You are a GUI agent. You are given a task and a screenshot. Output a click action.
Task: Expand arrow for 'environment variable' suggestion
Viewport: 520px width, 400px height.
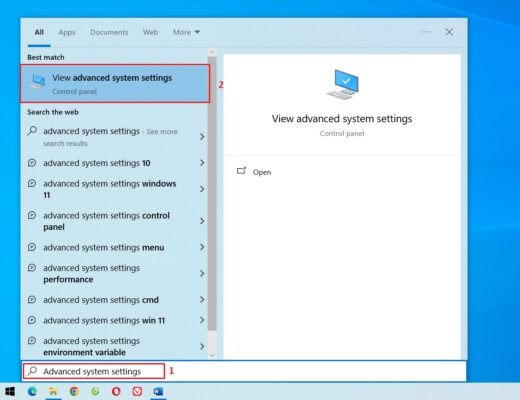click(x=202, y=346)
